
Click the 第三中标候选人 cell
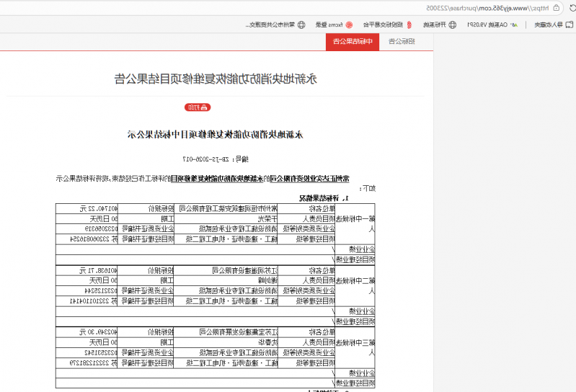pyautogui.click(x=355, y=348)
